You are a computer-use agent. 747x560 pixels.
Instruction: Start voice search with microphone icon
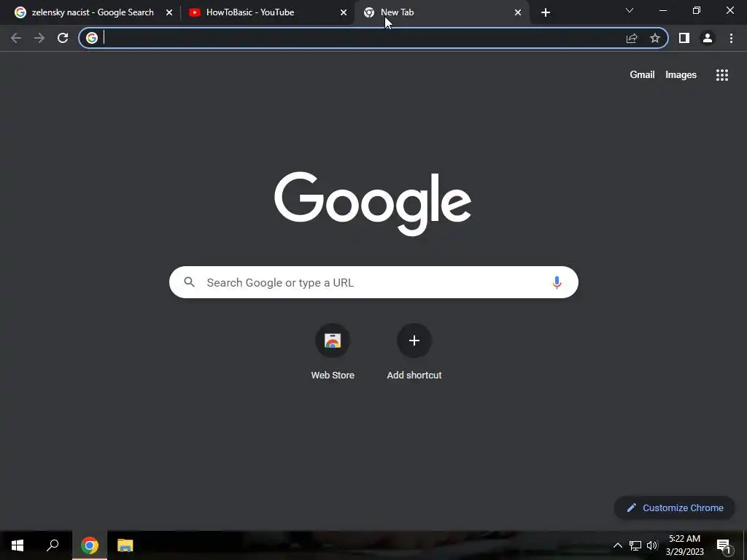(x=557, y=282)
